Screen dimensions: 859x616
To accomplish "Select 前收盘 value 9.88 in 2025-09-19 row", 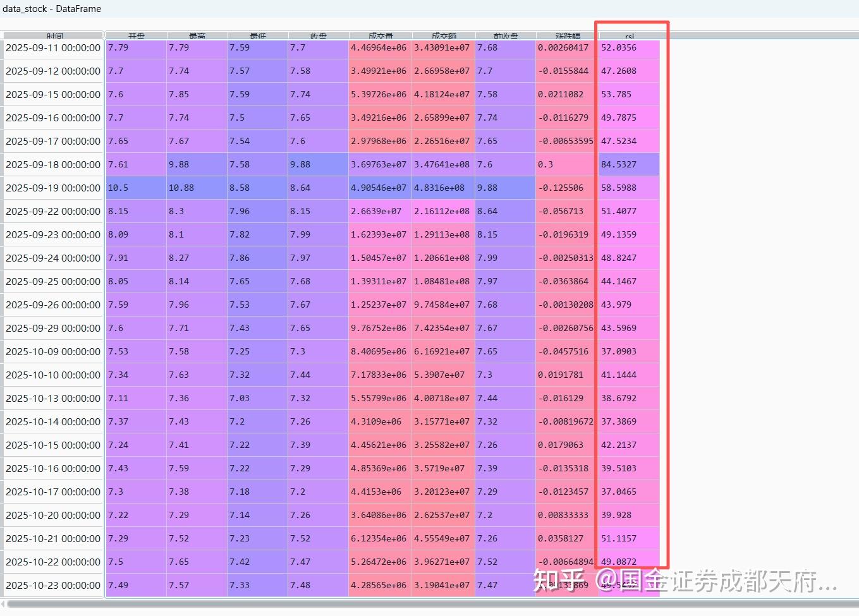I will 505,188.
